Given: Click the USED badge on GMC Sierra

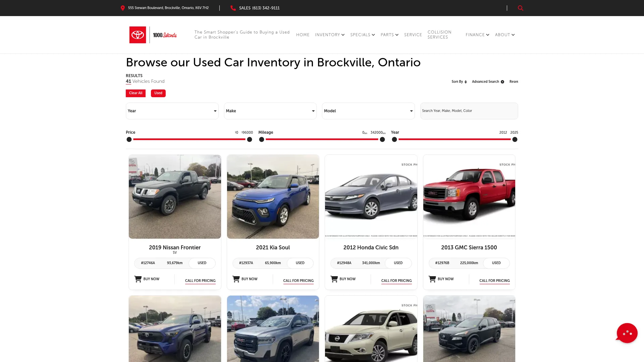Looking at the screenshot, I should tap(496, 263).
